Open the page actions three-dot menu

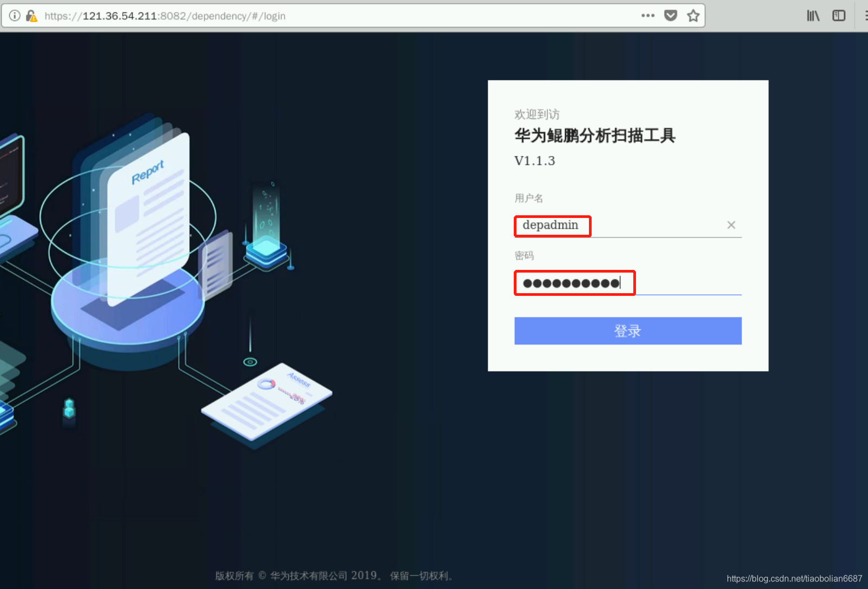648,16
